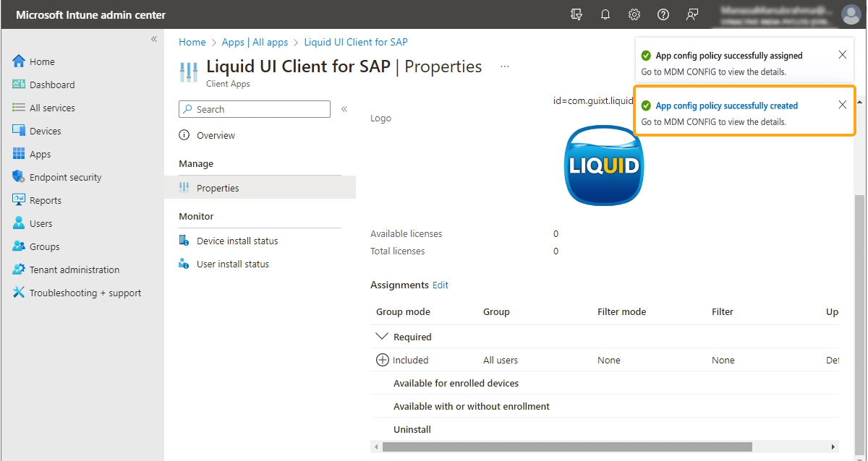Expand the Included row plus icon
Image resolution: width=868 pixels, height=461 pixels.
(383, 360)
